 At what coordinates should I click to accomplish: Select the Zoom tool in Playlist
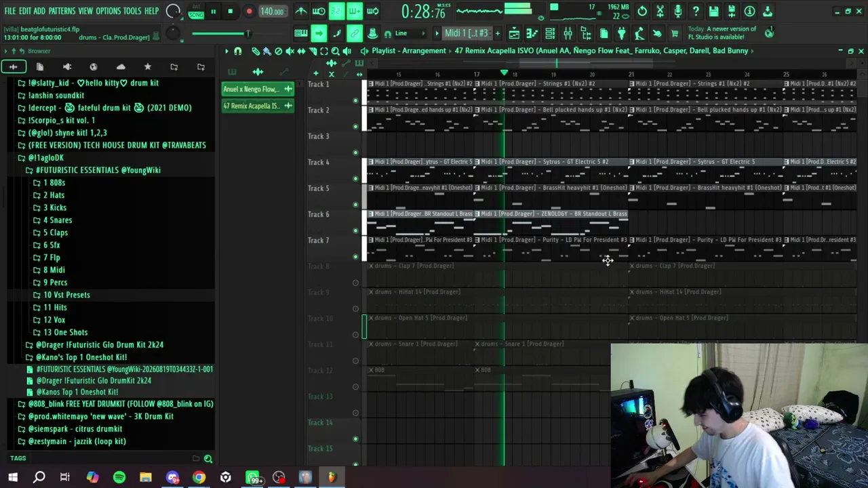click(336, 51)
